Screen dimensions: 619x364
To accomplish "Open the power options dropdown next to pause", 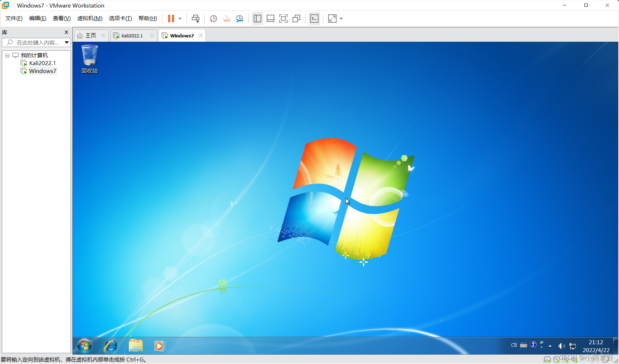I will [180, 18].
